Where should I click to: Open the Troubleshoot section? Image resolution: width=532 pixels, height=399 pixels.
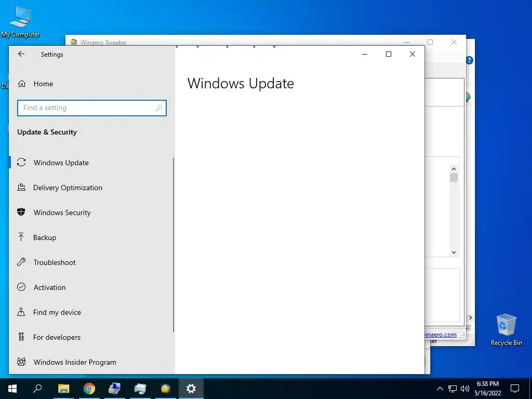[91, 262]
